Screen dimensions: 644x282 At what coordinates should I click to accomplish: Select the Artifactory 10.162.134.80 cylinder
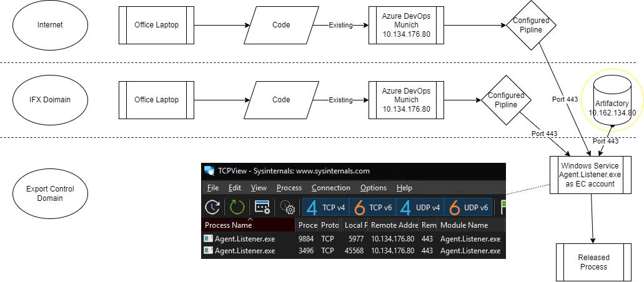612,101
